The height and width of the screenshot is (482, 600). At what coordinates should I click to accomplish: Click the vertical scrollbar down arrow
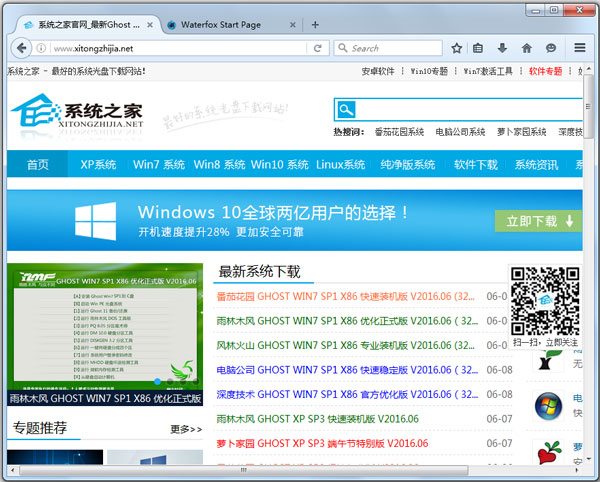[589, 459]
